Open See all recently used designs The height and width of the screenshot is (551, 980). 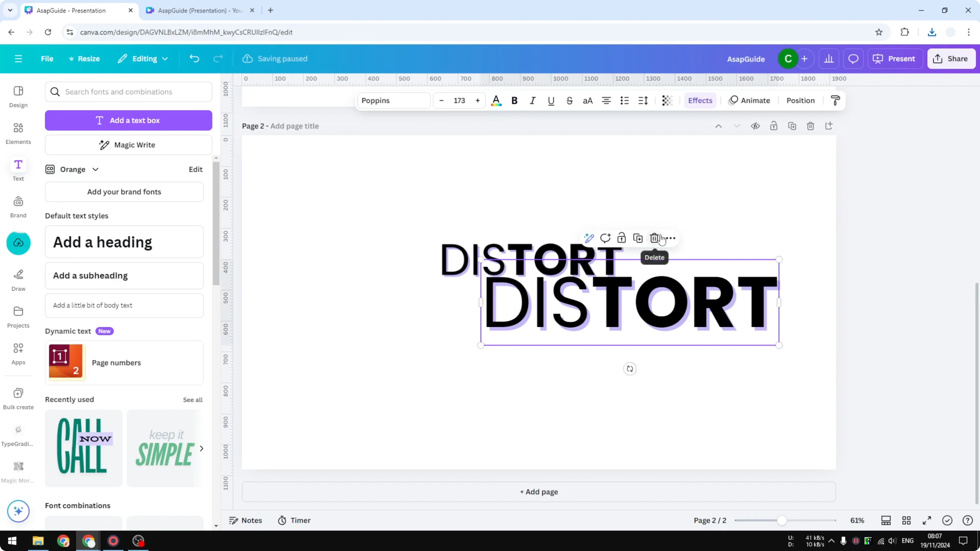[x=193, y=400]
